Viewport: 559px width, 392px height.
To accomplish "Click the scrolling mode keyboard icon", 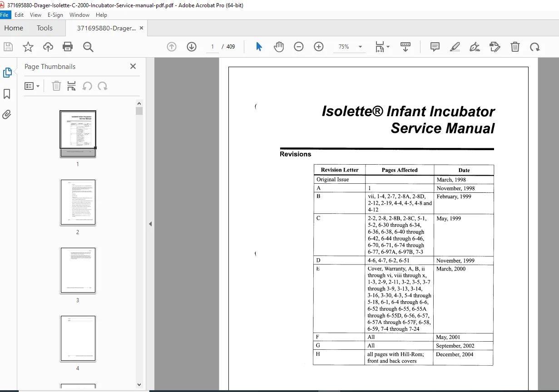I will coord(406,47).
